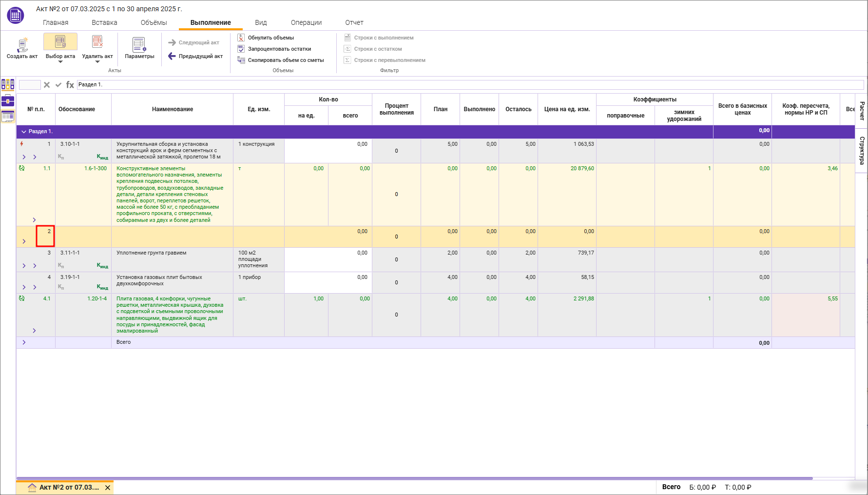Click the Создать акт icon
868x495 pixels.
(x=22, y=45)
